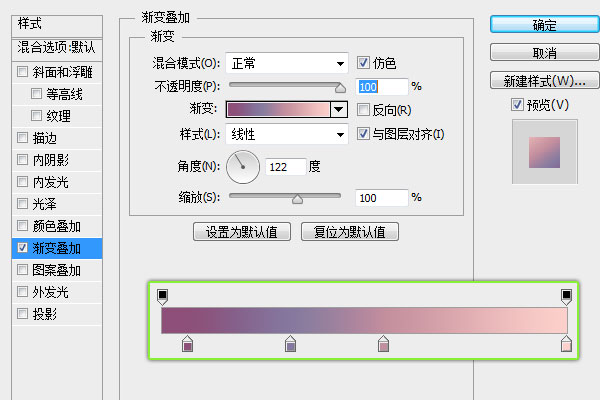Toggle the 仿色 dither checkbox

(363, 62)
